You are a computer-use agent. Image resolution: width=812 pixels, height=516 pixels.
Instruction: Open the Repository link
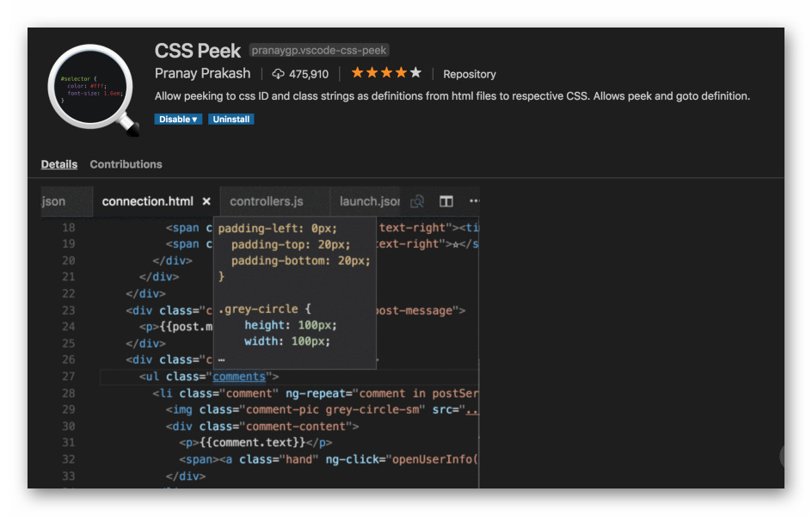tap(469, 74)
